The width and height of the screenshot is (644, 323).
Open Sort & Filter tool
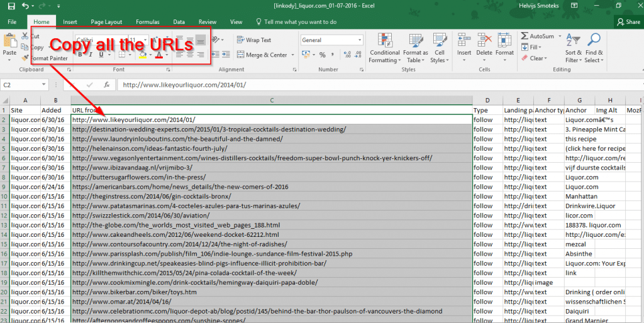(574, 48)
